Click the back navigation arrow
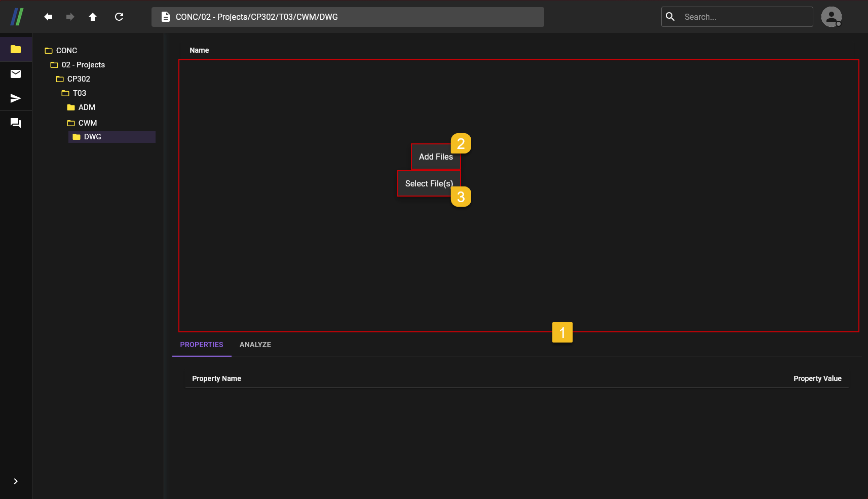This screenshot has width=868, height=499. click(x=48, y=17)
